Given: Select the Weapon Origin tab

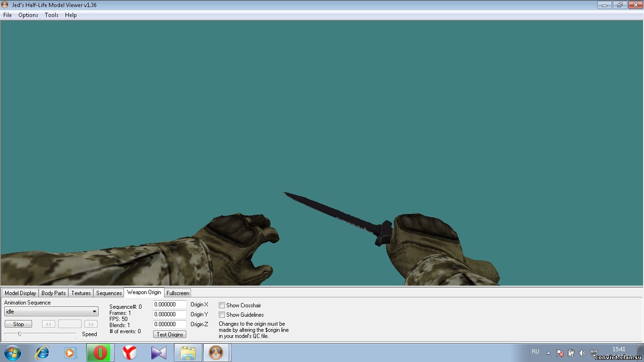Looking at the screenshot, I should tap(144, 292).
